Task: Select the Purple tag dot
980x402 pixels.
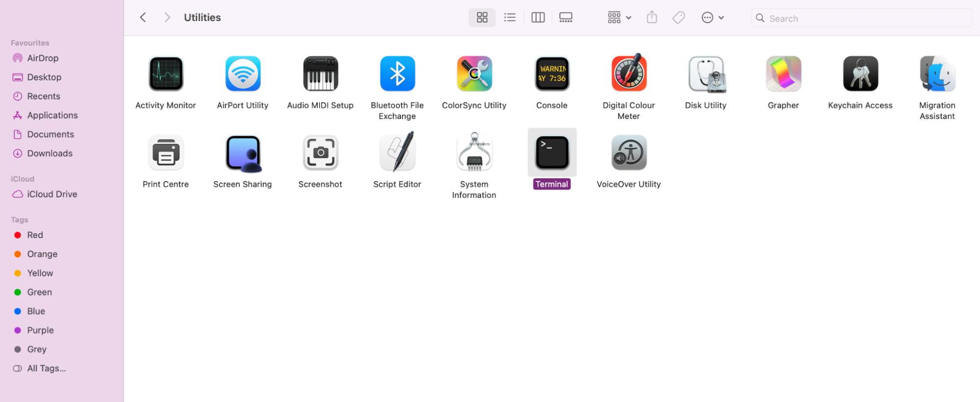Action: point(18,330)
